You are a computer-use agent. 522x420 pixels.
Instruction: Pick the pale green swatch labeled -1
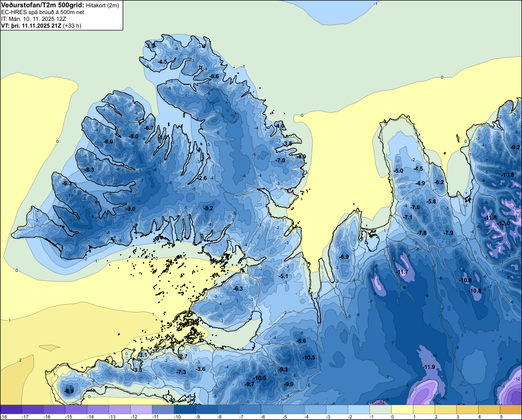coord(381,410)
